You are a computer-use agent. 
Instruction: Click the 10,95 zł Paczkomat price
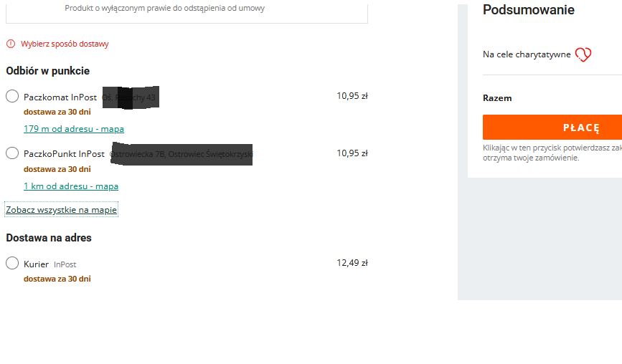coord(352,96)
